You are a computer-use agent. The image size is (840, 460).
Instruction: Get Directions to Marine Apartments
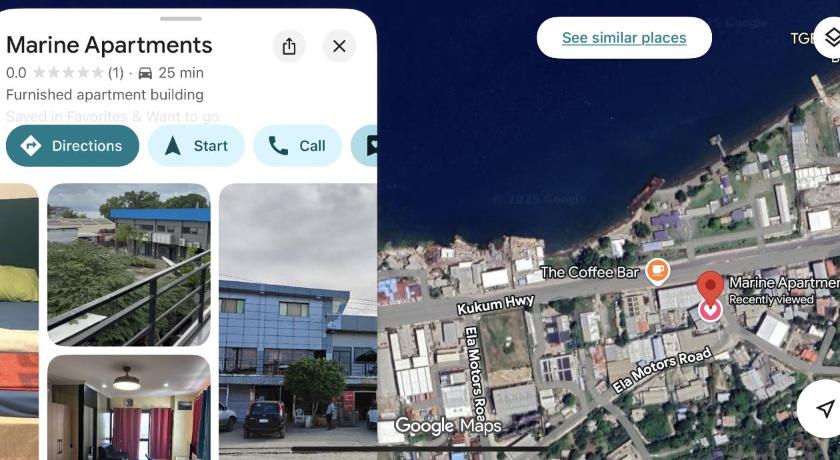(72, 146)
